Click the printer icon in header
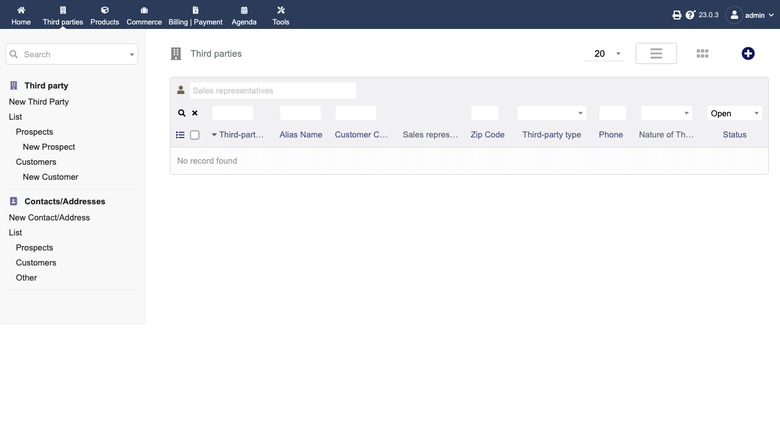 pyautogui.click(x=677, y=15)
